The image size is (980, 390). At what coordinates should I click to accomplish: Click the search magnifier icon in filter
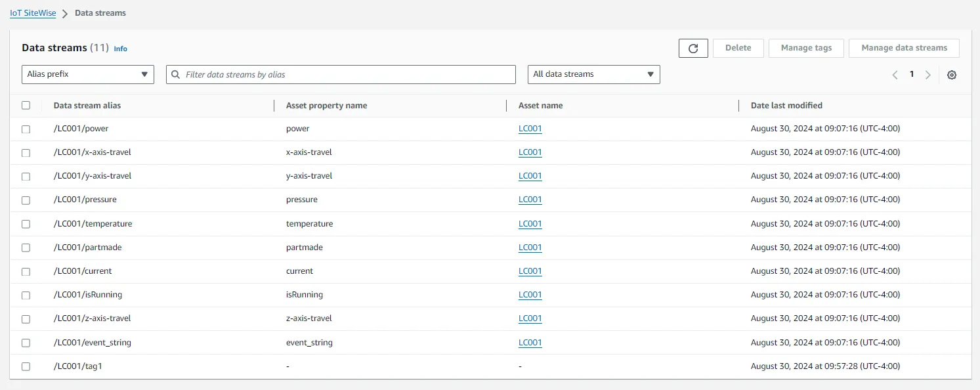coord(176,75)
